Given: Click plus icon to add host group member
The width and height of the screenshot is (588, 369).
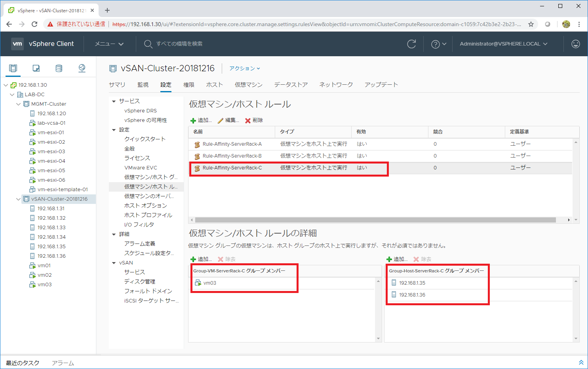Looking at the screenshot, I should click(x=389, y=259).
